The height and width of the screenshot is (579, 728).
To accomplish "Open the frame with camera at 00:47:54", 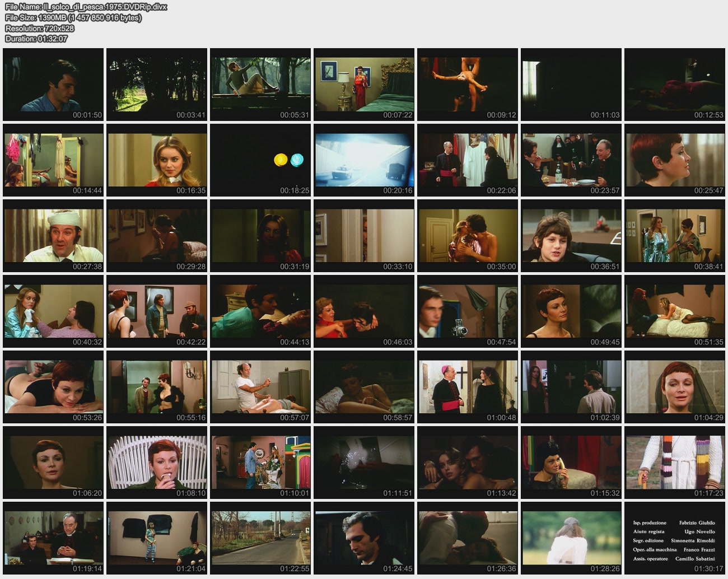I will (468, 311).
